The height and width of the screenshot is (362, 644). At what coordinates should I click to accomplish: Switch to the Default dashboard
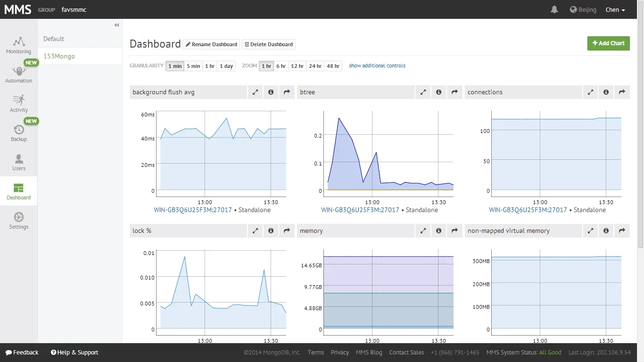tap(53, 39)
